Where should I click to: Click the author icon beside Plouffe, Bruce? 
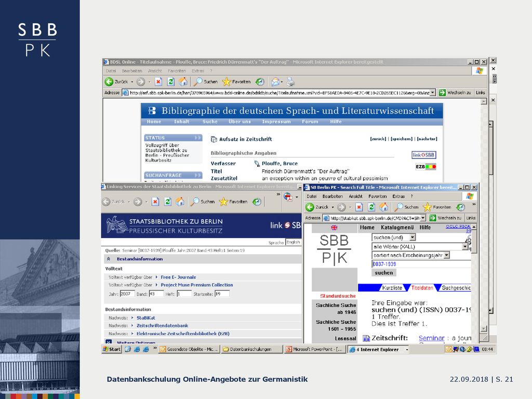tap(257, 164)
